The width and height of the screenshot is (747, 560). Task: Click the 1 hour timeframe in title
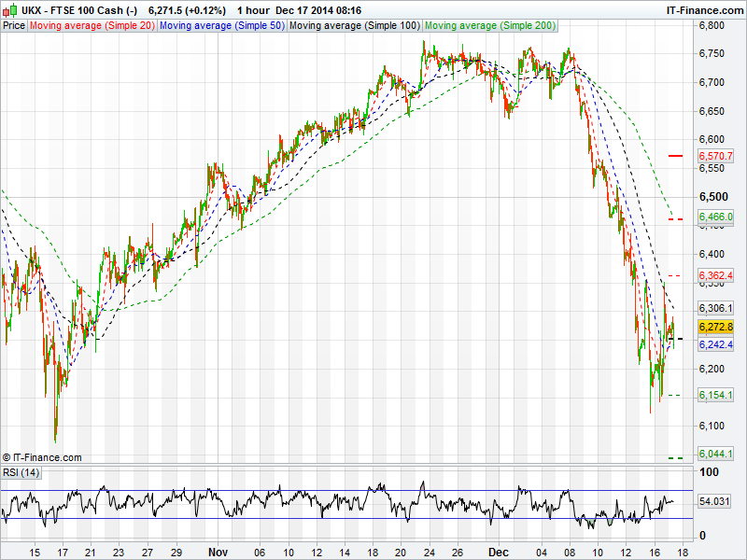[256, 9]
